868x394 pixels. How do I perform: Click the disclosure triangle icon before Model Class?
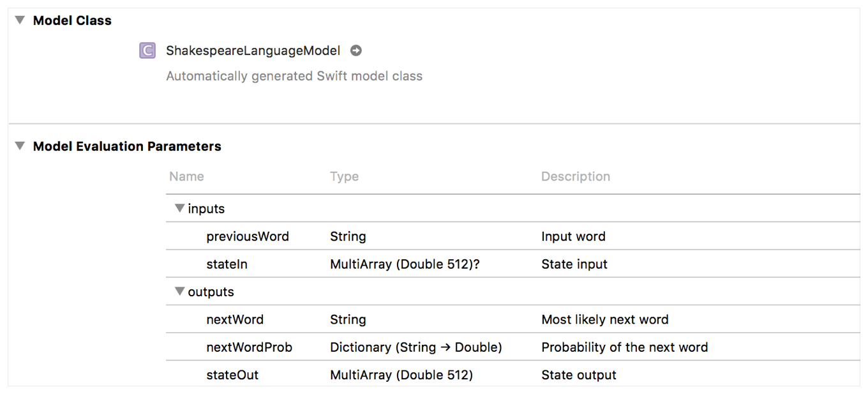pos(19,20)
